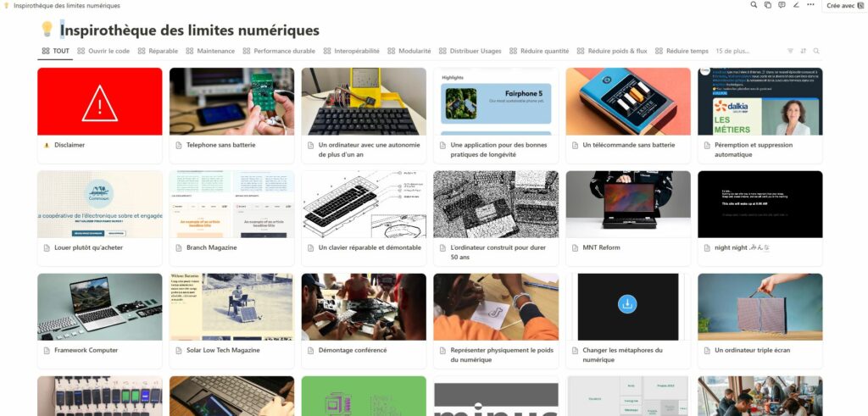Click the sort arrows icon on the database toolbar

pyautogui.click(x=804, y=51)
